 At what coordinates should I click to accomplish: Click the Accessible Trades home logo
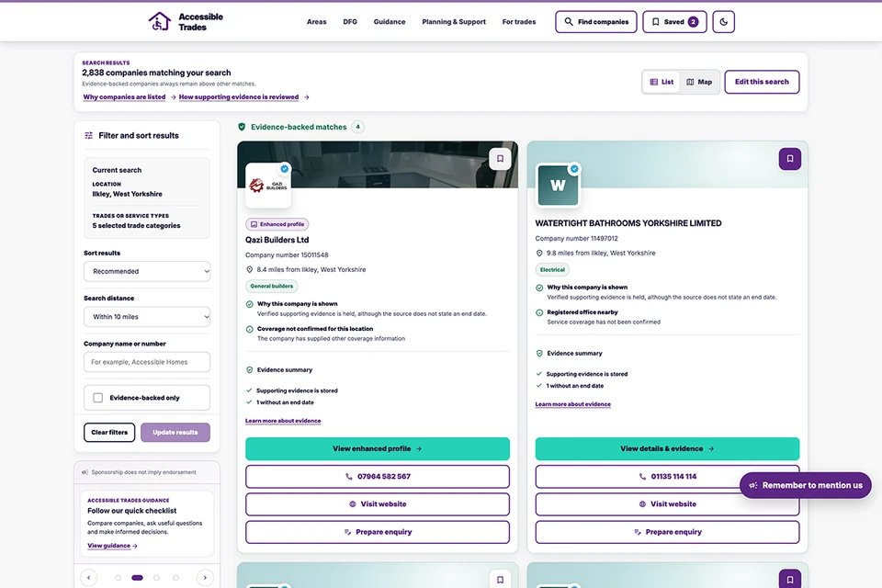click(x=186, y=22)
